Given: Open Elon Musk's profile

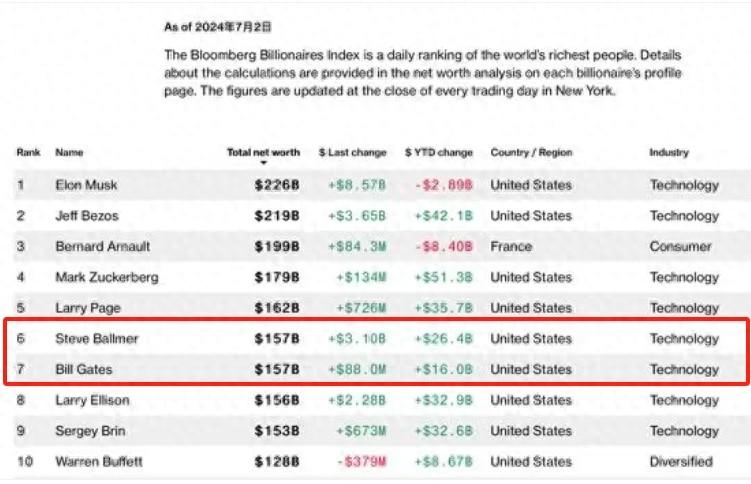Looking at the screenshot, I should click(x=86, y=185).
